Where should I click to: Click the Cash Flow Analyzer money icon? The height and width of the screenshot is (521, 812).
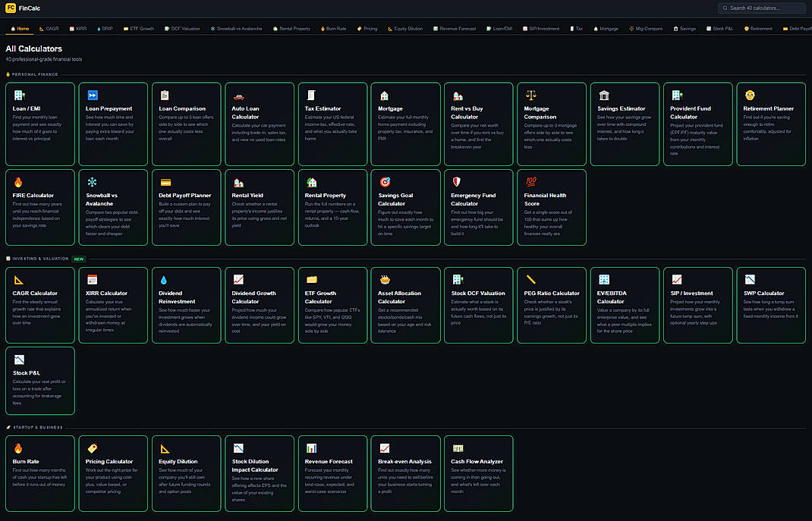(458, 448)
